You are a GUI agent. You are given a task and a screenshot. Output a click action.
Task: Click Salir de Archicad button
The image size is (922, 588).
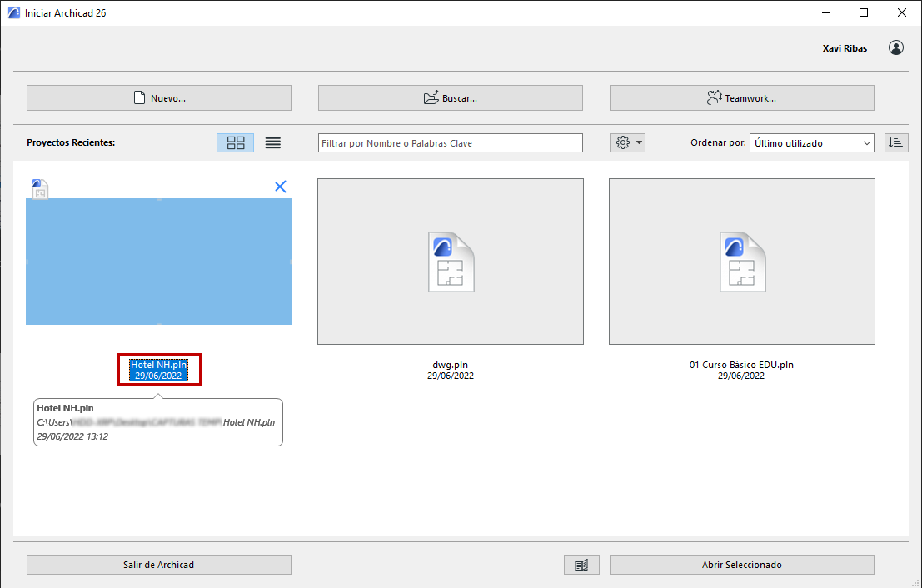click(159, 565)
